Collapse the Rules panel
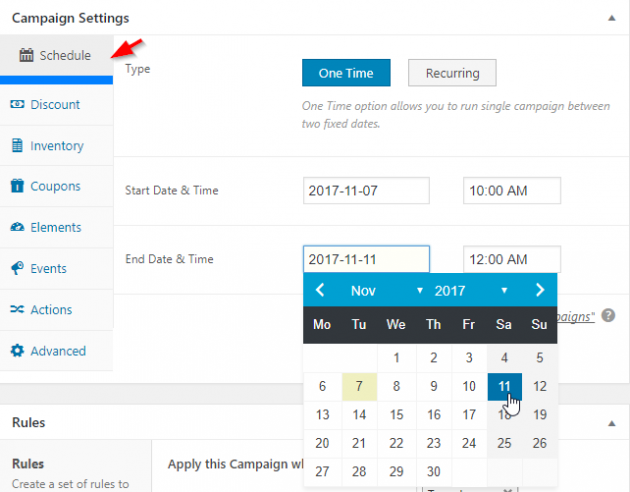 (x=612, y=423)
